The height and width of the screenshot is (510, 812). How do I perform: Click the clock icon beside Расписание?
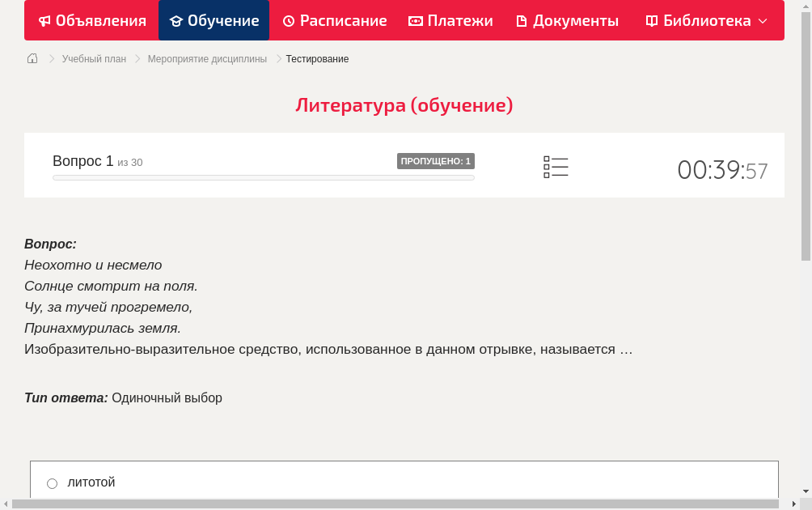pyautogui.click(x=289, y=21)
